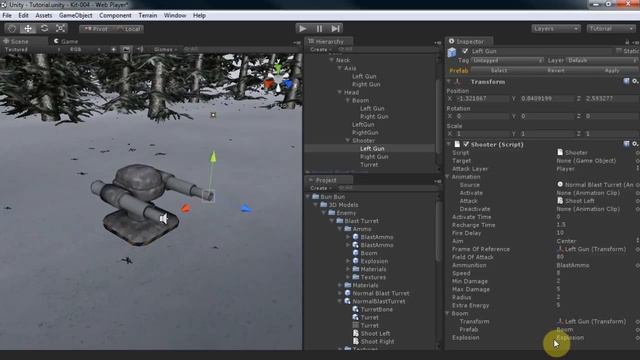Open the Tutorial layout dropdown
The width and height of the screenshot is (640, 360).
[611, 29]
